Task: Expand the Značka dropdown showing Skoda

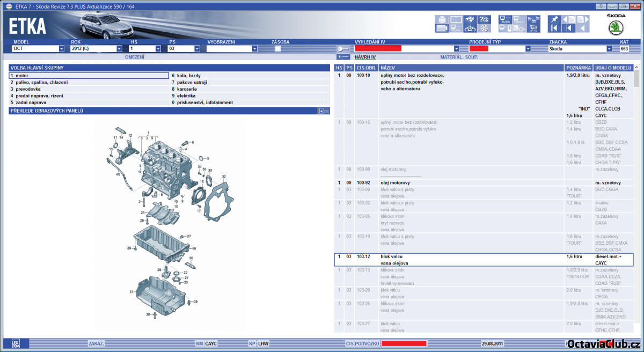Action: [x=609, y=48]
